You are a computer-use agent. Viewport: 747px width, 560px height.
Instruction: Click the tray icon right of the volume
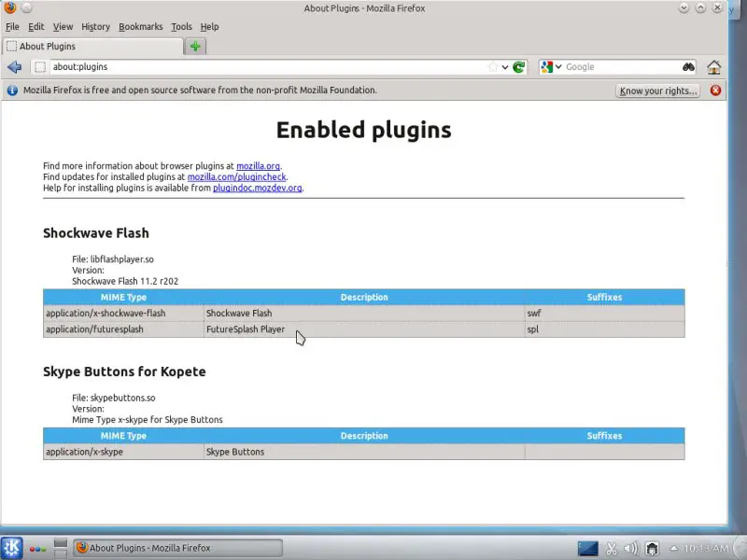tap(652, 549)
